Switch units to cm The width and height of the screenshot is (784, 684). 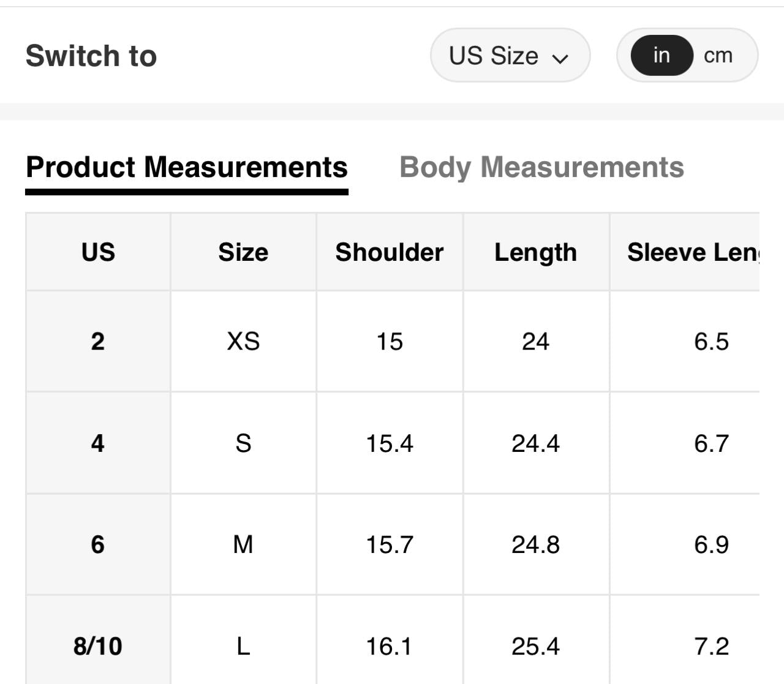coord(718,56)
